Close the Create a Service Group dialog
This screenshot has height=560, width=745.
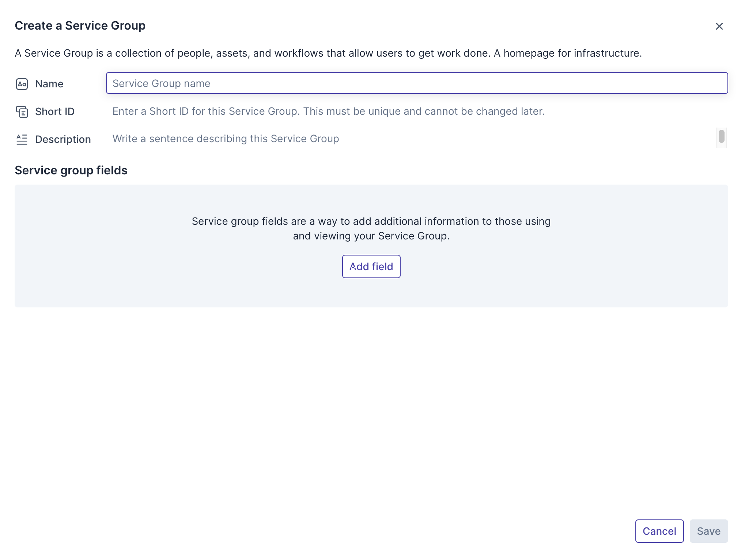[719, 26]
